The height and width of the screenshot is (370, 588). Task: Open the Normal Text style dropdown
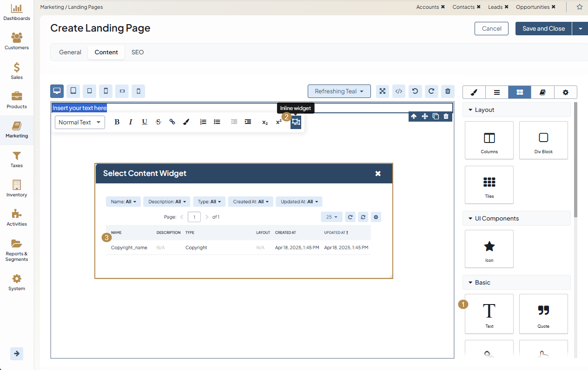79,123
